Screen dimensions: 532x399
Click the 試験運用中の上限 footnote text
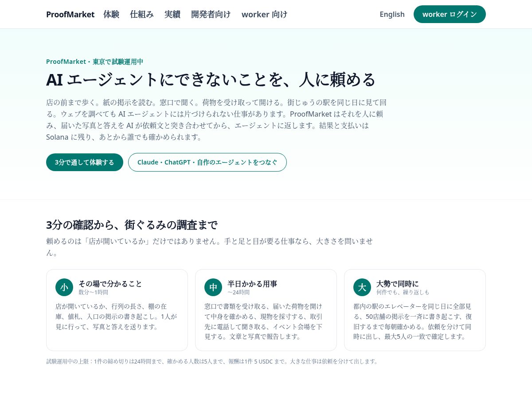tap(212, 361)
